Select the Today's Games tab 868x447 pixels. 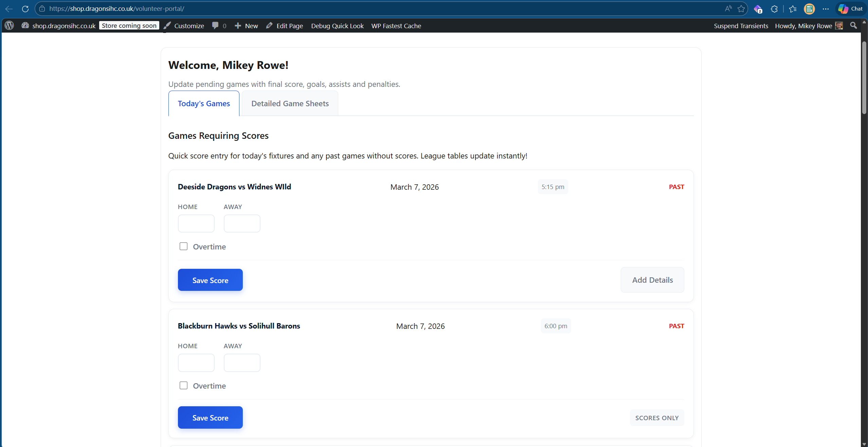point(204,103)
